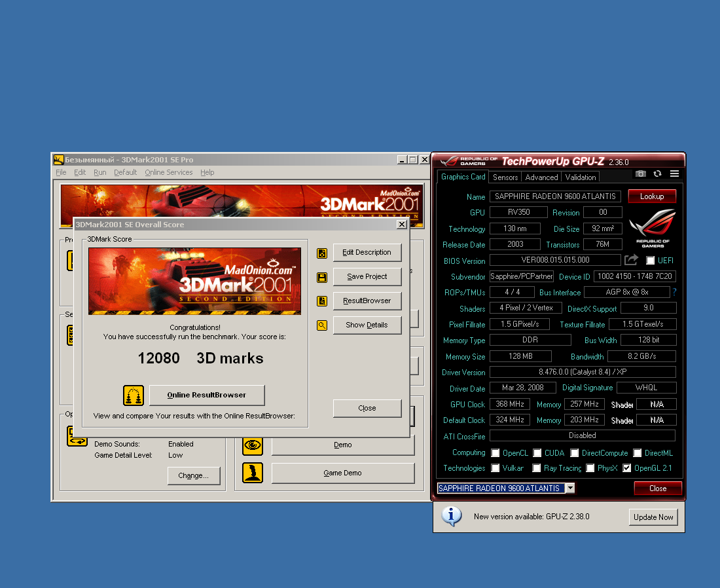Open the File menu in 3DMark

[61, 172]
